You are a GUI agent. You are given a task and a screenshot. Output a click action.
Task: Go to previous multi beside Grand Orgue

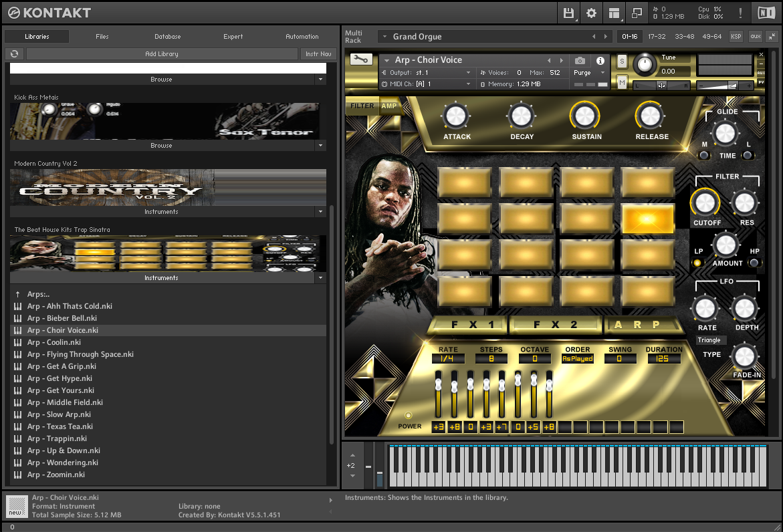594,37
